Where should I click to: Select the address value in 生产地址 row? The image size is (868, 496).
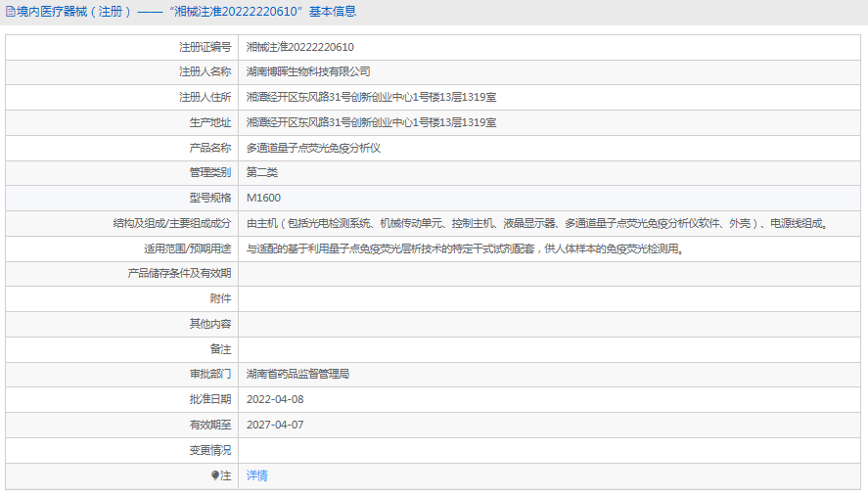(372, 123)
